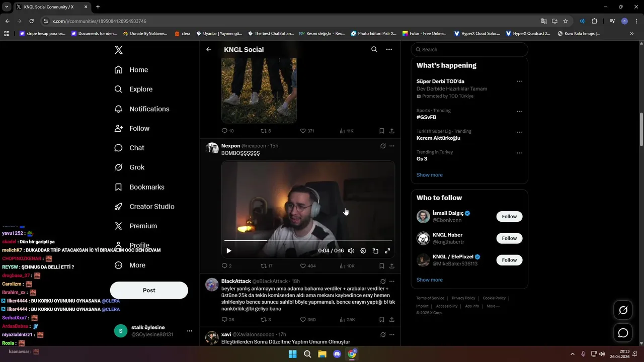Show more trends in What's happening
Image resolution: width=644 pixels, height=362 pixels.
pos(430,175)
